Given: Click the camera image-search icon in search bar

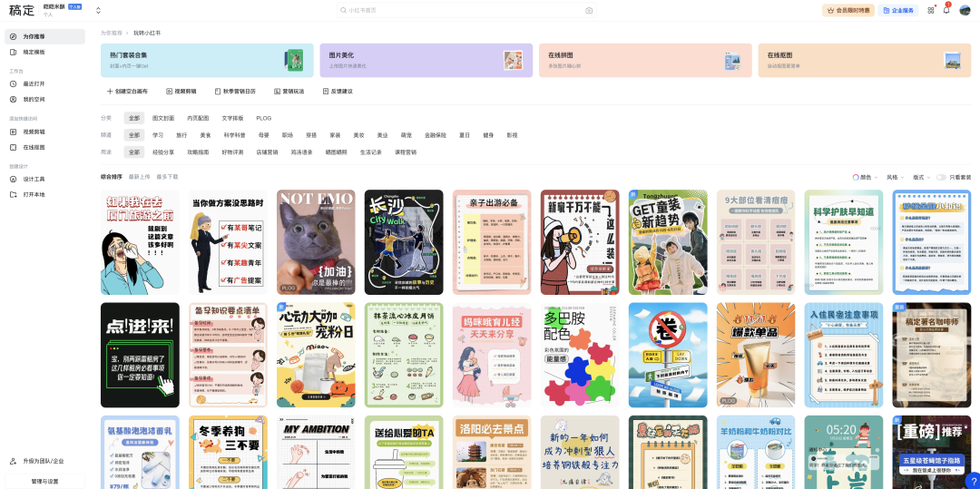Looking at the screenshot, I should (589, 10).
